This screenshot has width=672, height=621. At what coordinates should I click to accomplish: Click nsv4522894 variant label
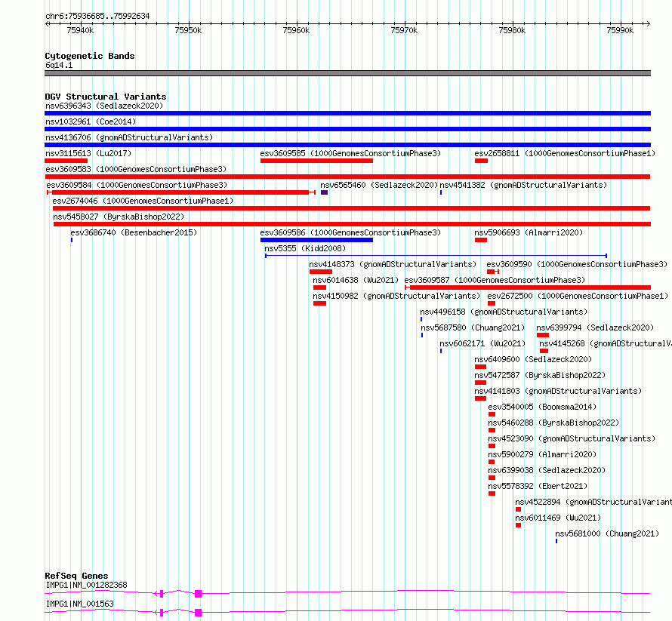593,502
